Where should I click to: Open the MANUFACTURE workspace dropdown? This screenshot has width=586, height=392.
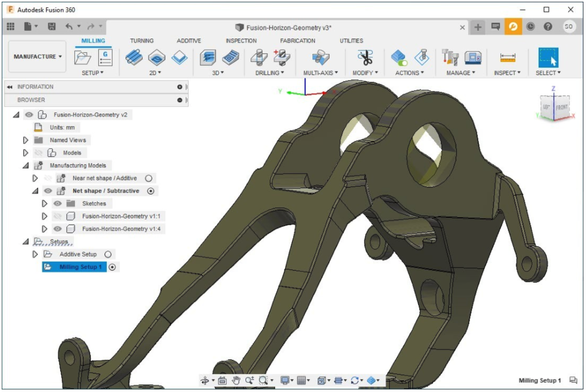(x=37, y=56)
